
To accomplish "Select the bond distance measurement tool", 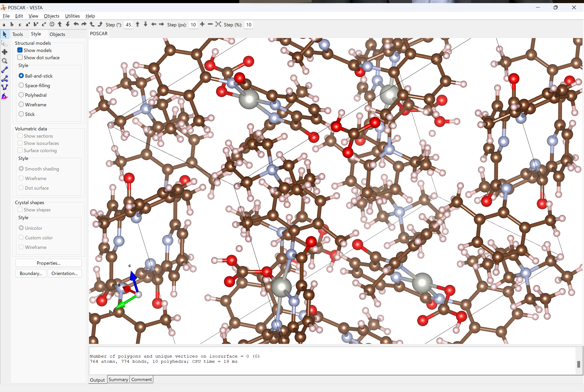I will point(5,70).
